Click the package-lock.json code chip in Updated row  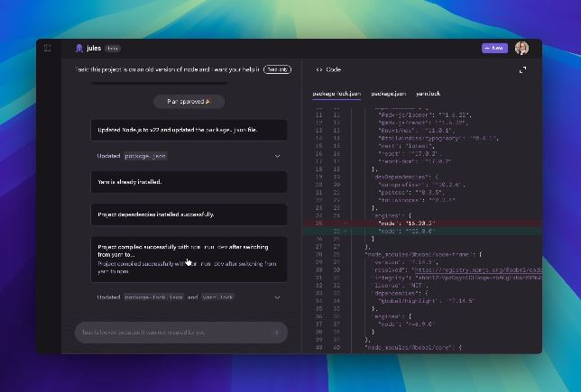pyautogui.click(x=153, y=297)
